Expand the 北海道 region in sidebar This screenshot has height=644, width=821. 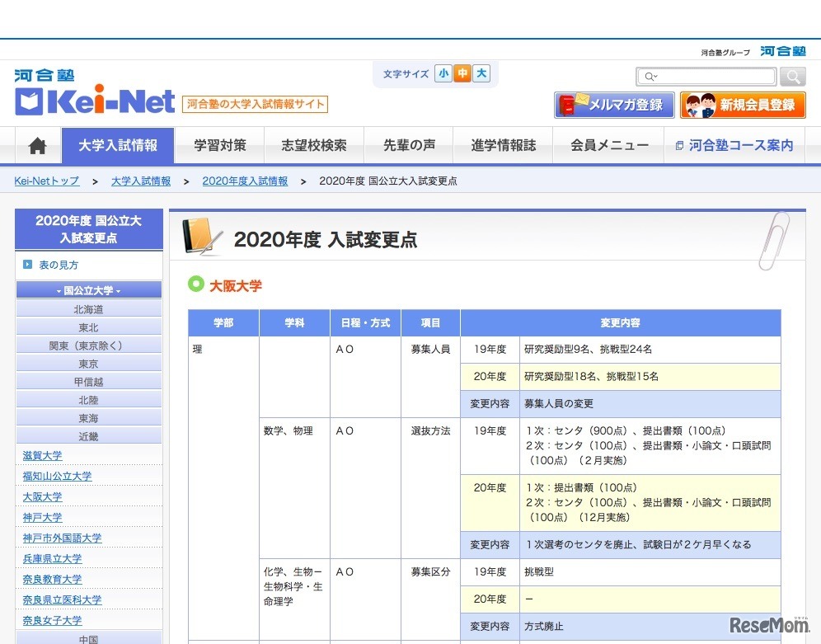89,309
